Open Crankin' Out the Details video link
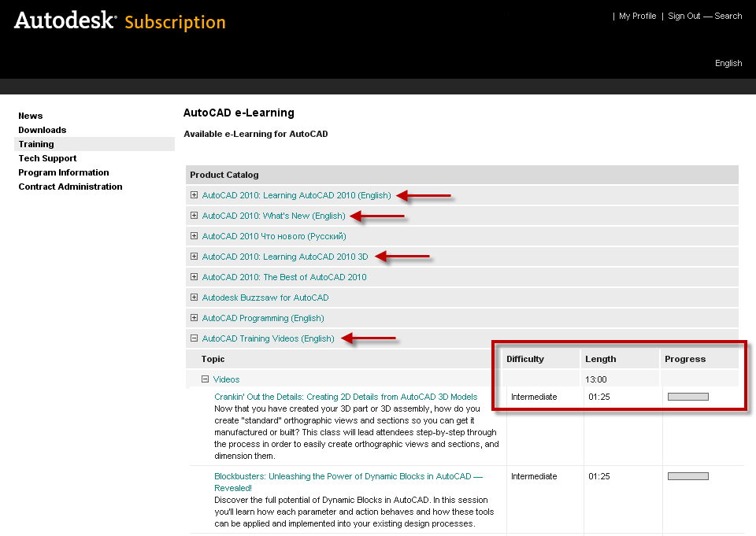Viewport: 756px width, 536px height. [346, 397]
